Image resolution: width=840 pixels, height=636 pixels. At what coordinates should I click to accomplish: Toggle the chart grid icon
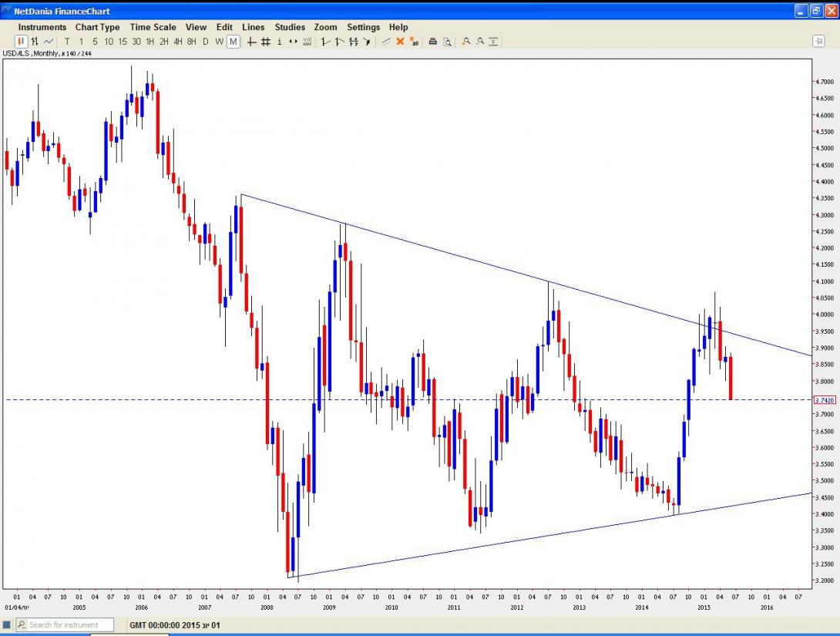click(265, 42)
